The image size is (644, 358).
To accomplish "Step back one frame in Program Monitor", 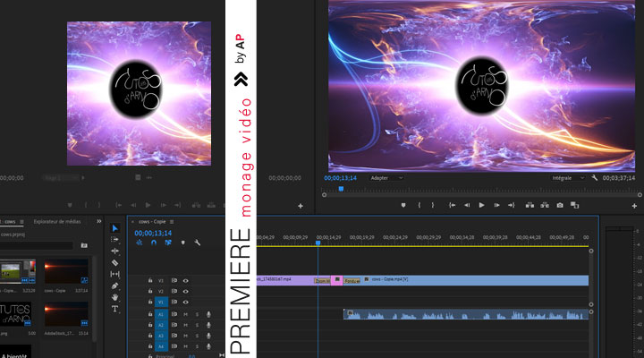I will pyautogui.click(x=467, y=205).
